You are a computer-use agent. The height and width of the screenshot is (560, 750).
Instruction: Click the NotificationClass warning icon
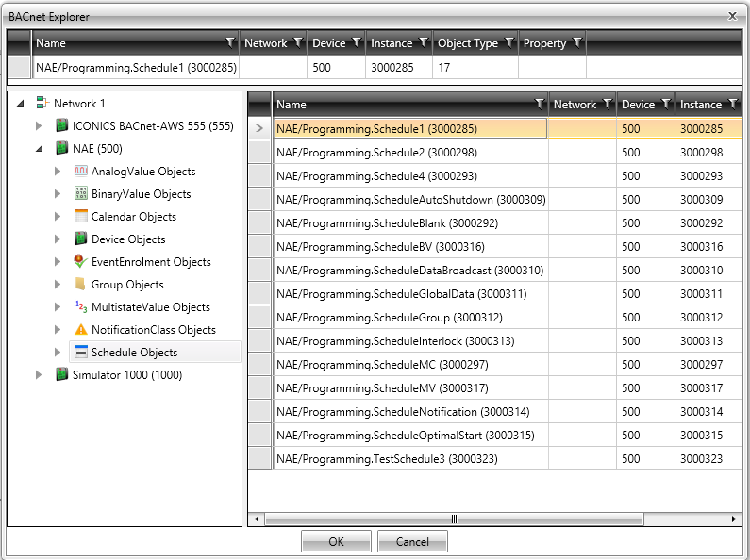click(x=81, y=330)
